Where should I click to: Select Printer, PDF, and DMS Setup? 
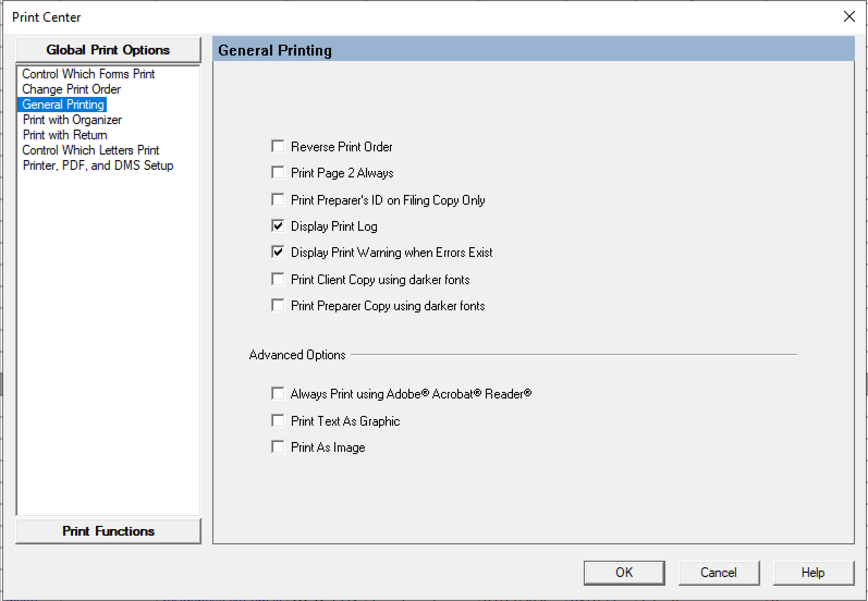pyautogui.click(x=98, y=165)
